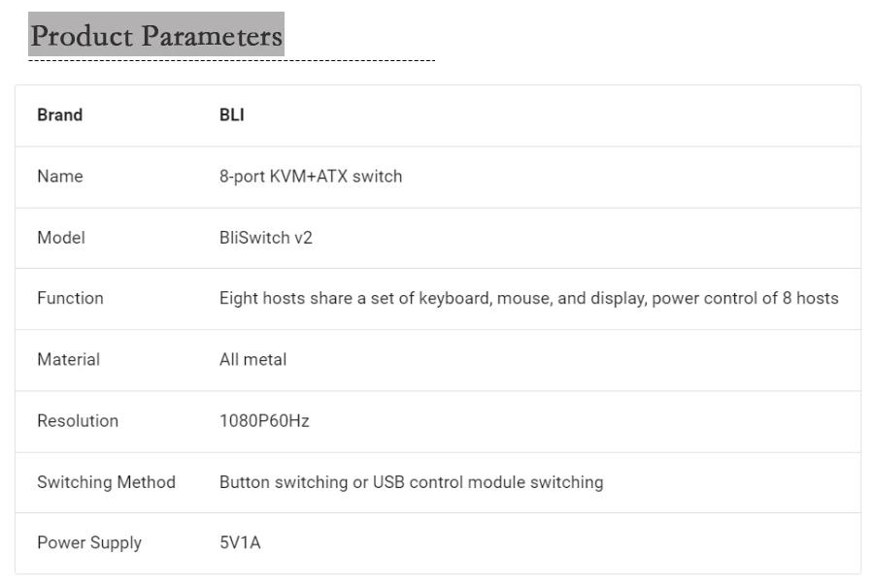Click 'power control of 8 hosts' text
The height and width of the screenshot is (588, 874).
pos(745,298)
